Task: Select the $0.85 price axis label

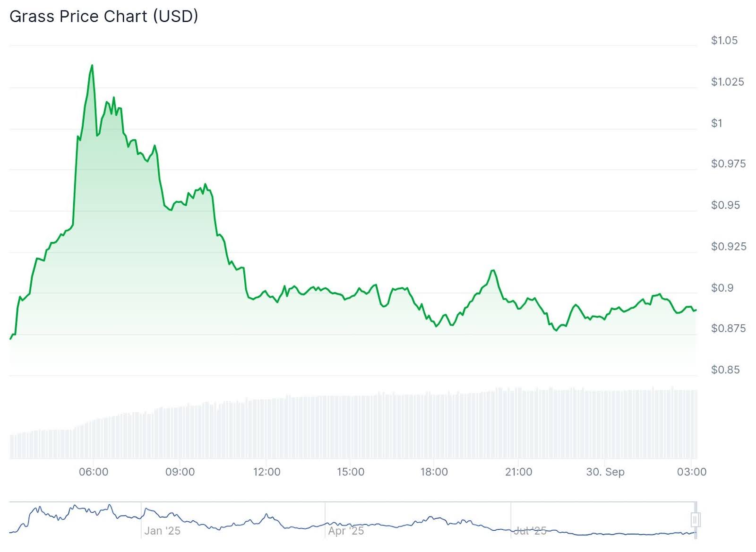Action: click(x=725, y=370)
